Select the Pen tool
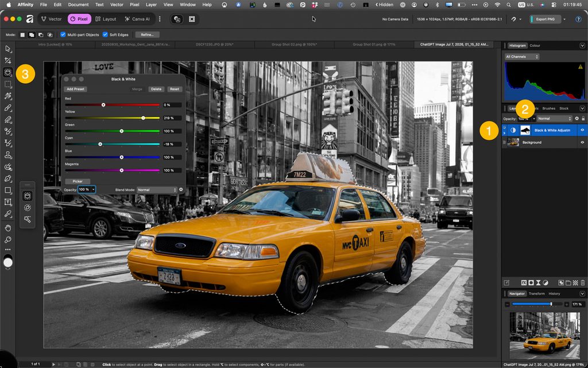The image size is (588, 368). click(x=8, y=179)
